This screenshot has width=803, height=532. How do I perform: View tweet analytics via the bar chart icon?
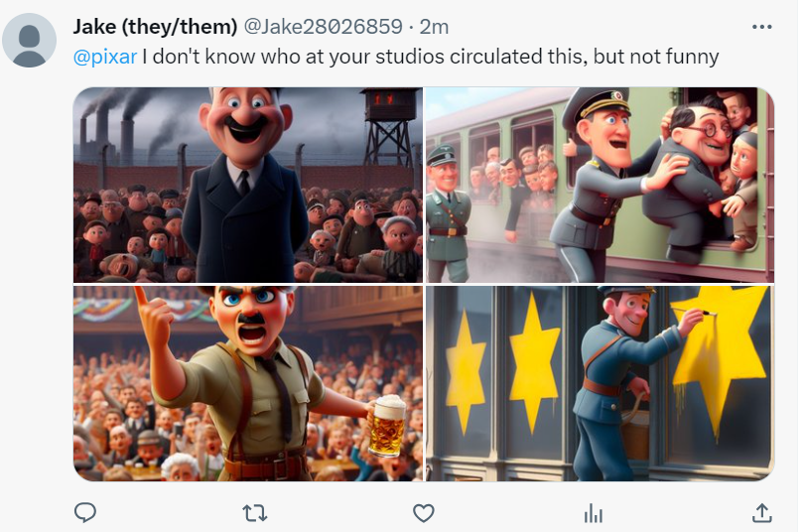pyautogui.click(x=593, y=512)
